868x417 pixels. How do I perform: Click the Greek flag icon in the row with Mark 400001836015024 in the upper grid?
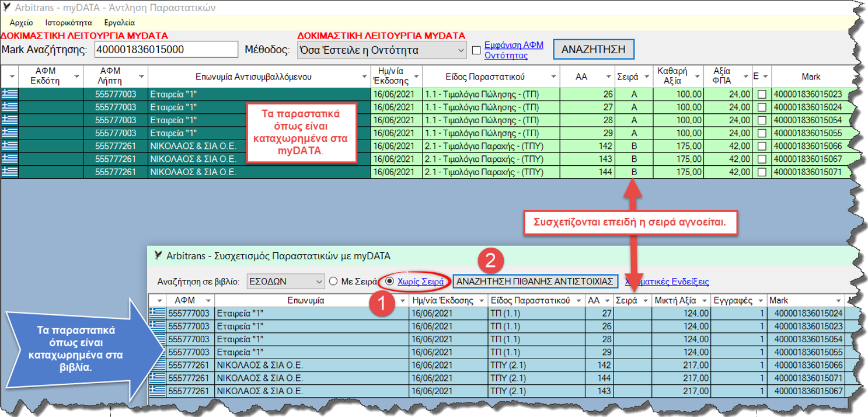coord(10,107)
